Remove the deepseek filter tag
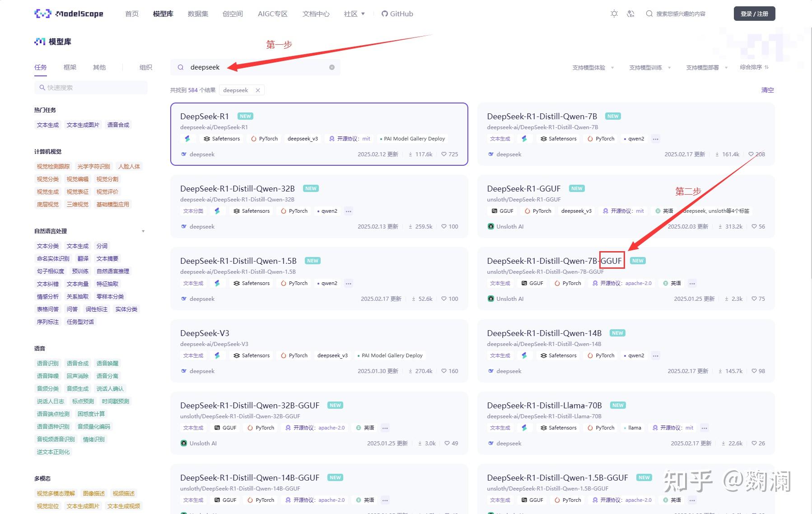This screenshot has width=812, height=514. [258, 90]
